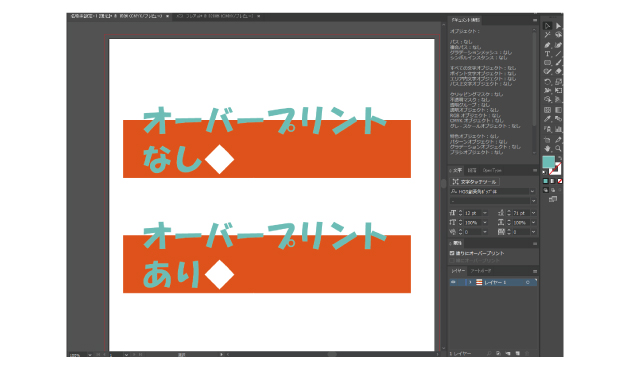Hide layer 1 using eye icon
Viewport: 630px width, 389px height.
[x=453, y=282]
